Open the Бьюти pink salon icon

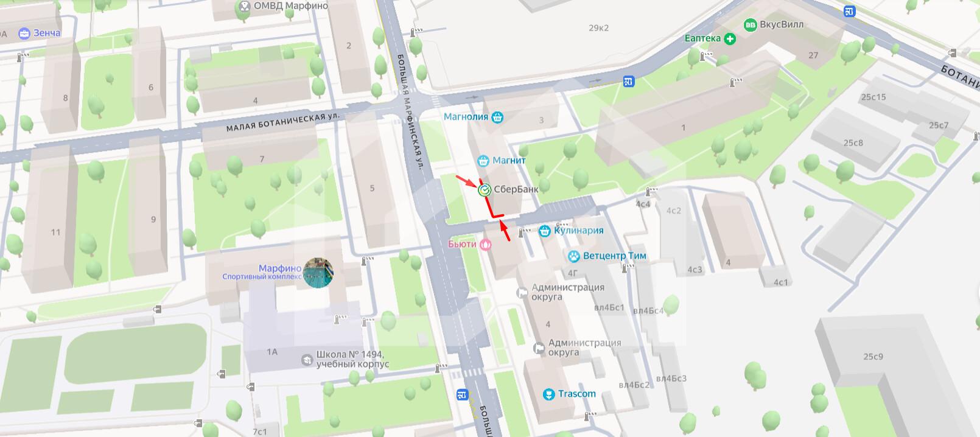pyautogui.click(x=486, y=244)
